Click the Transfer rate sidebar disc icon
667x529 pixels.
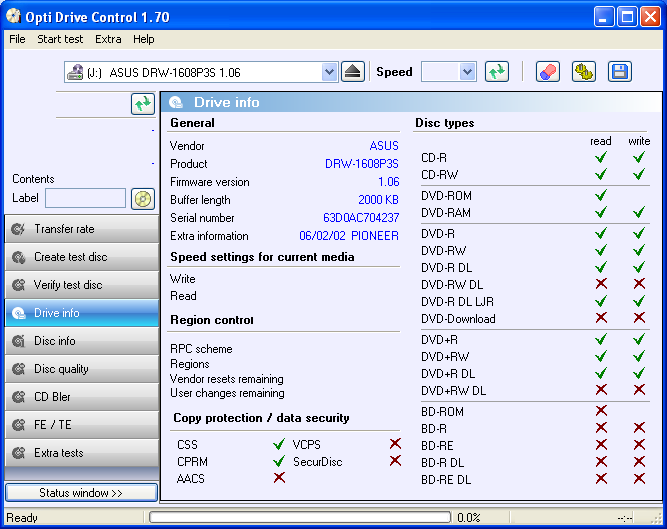pyautogui.click(x=18, y=229)
